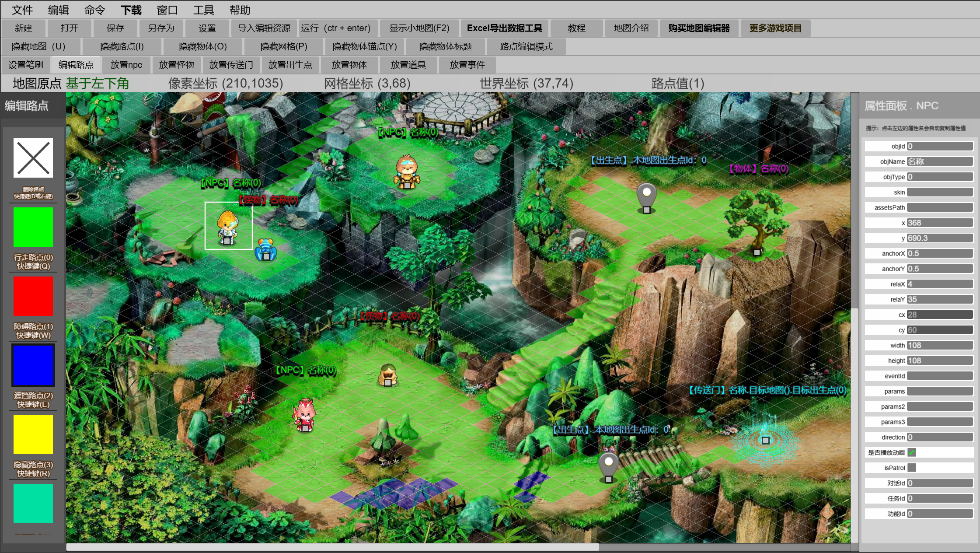The width and height of the screenshot is (980, 553).
Task: Select the glowing teleport portal on the map
Action: pyautogui.click(x=765, y=440)
